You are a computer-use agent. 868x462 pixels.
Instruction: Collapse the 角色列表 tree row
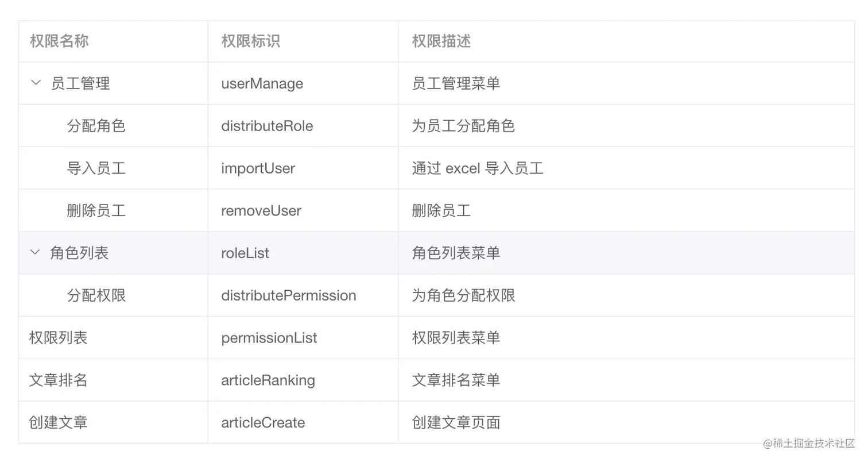(35, 252)
